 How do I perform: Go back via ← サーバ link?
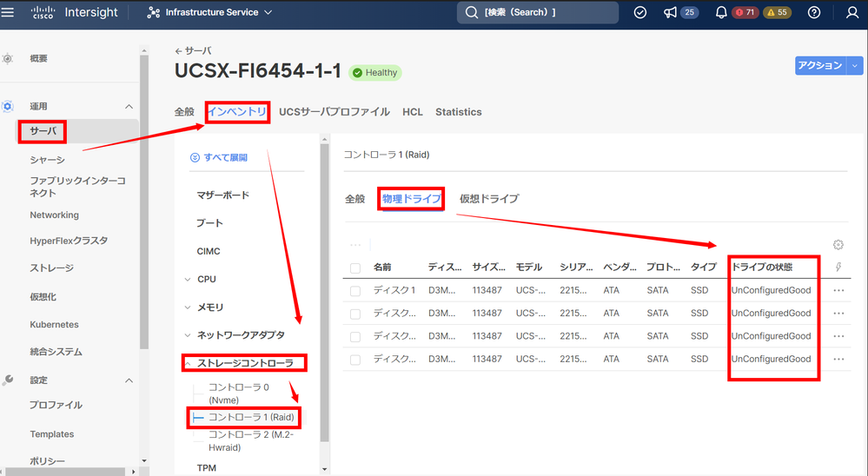tap(193, 51)
